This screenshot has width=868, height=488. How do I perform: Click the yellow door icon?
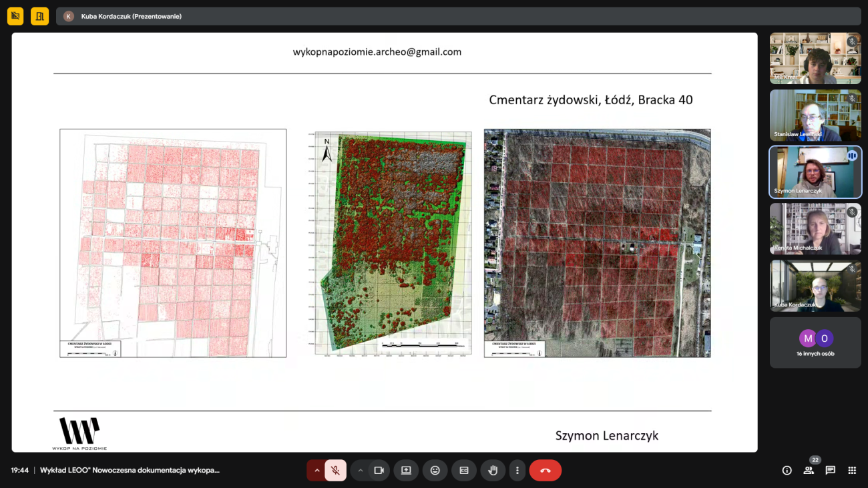coord(39,16)
